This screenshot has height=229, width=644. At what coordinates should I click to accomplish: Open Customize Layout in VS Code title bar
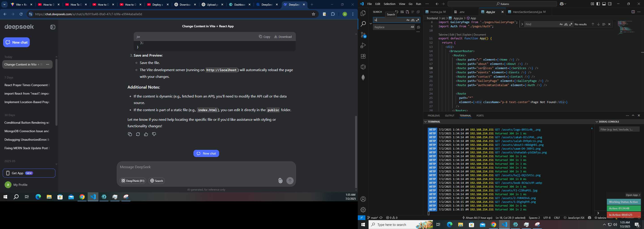coord(592,4)
